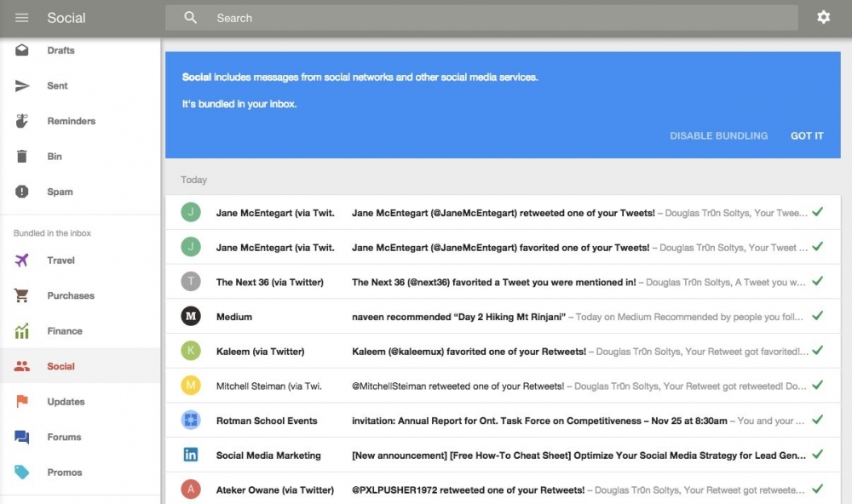Click the Spam exclamation icon
Viewport: 852px width, 504px height.
point(22,192)
